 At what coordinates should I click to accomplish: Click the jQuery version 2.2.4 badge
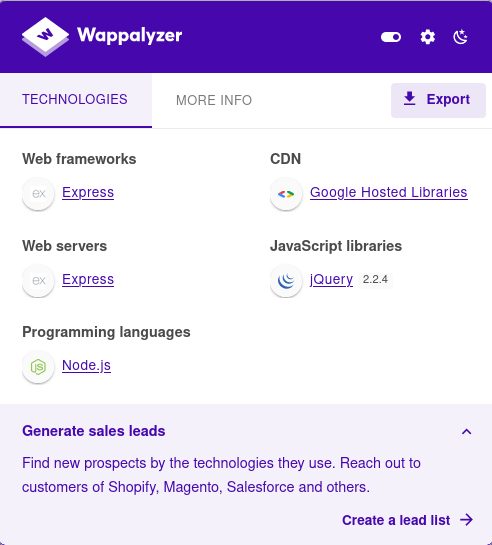tap(375, 279)
